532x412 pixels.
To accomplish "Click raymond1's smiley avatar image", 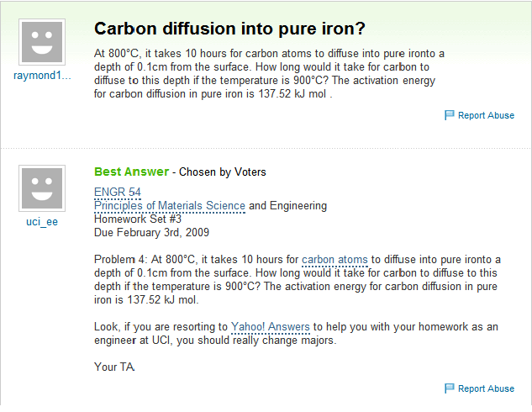I will coord(42,42).
